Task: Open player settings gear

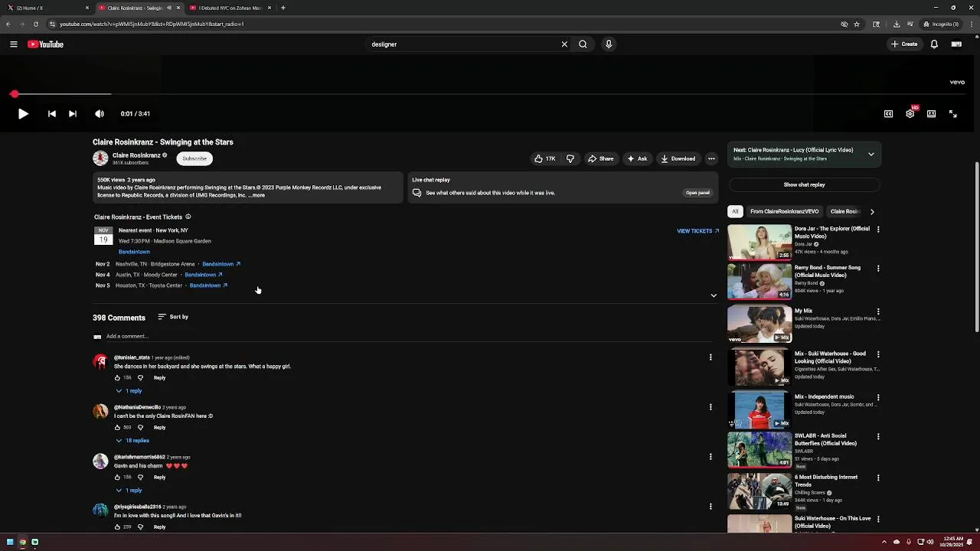Action: [x=910, y=114]
